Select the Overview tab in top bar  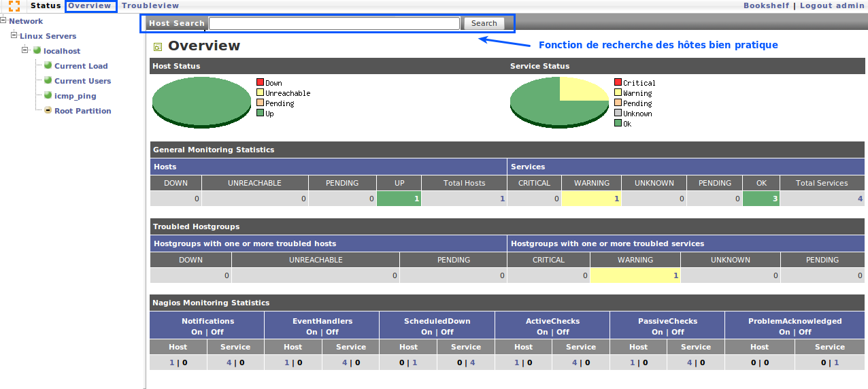[x=90, y=5]
